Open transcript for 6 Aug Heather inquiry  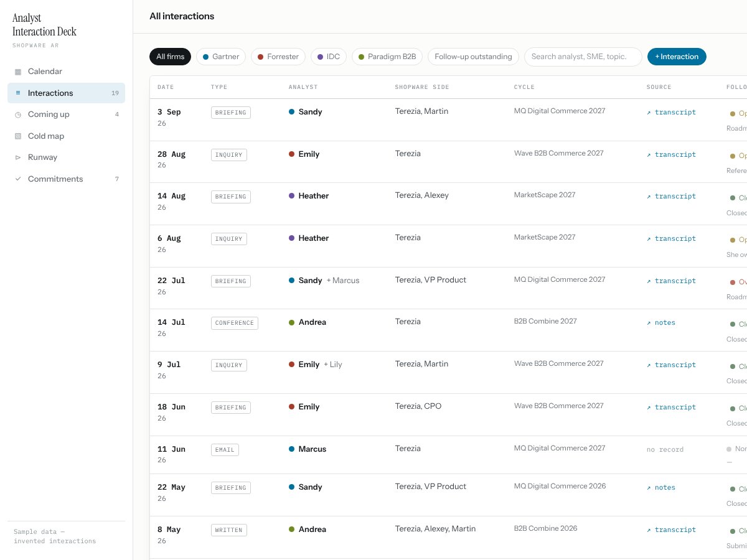point(671,239)
